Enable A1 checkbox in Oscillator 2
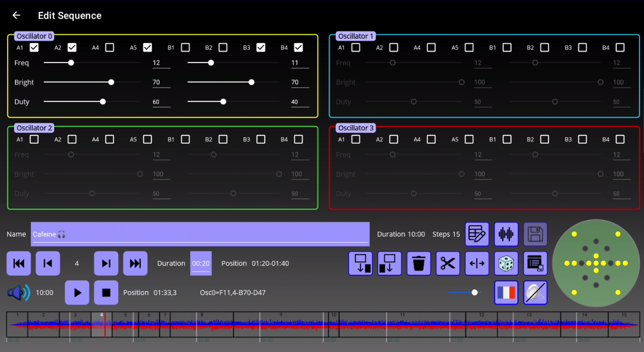Viewport: 644px width, 352px height. click(x=34, y=140)
